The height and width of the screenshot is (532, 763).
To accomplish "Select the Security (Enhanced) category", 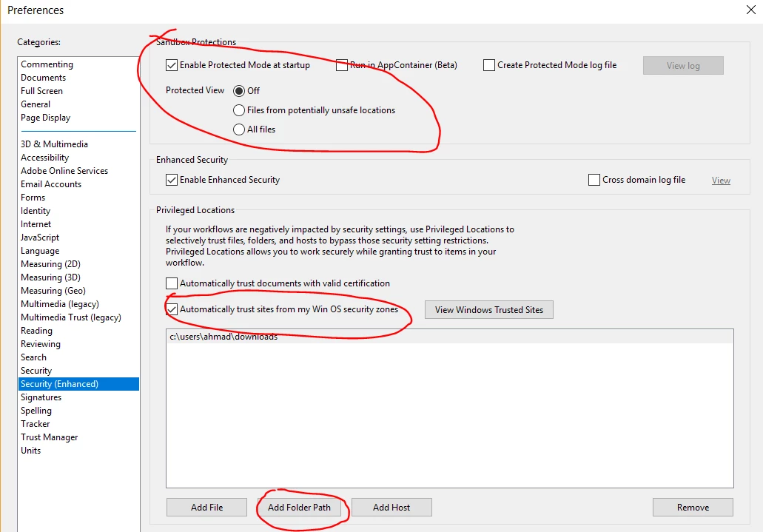I will click(x=79, y=384).
